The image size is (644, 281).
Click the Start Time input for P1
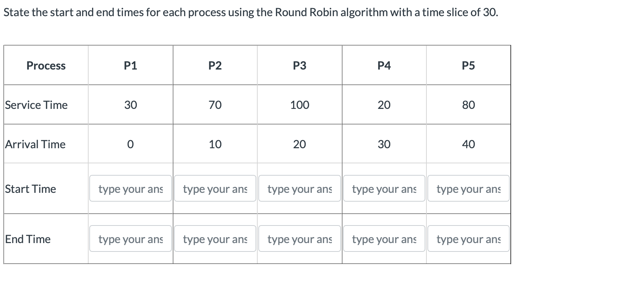130,189
